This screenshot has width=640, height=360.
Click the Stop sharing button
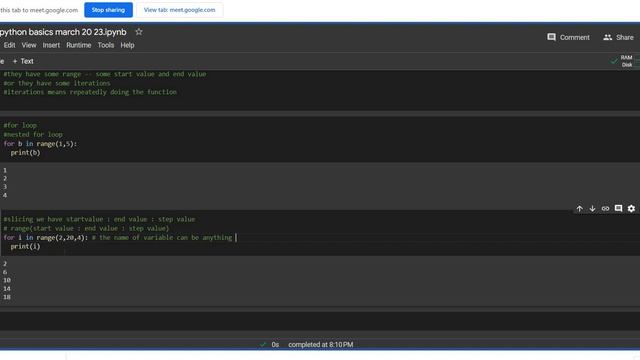point(108,10)
